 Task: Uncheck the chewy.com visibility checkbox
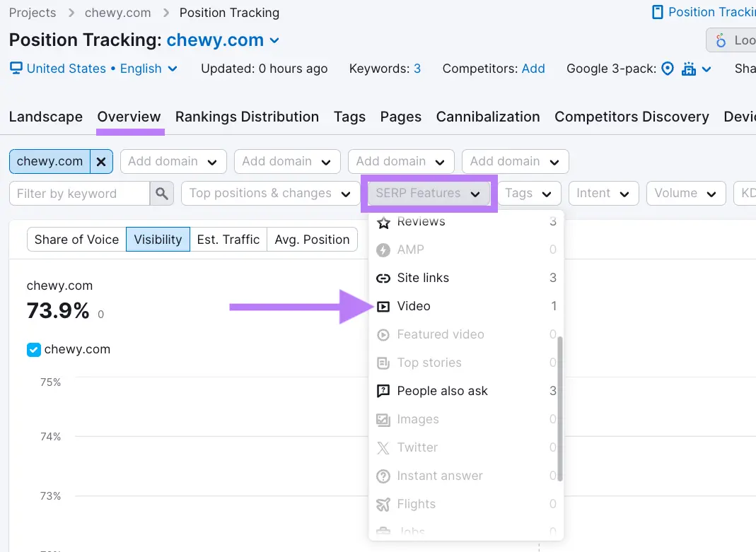[x=33, y=349]
